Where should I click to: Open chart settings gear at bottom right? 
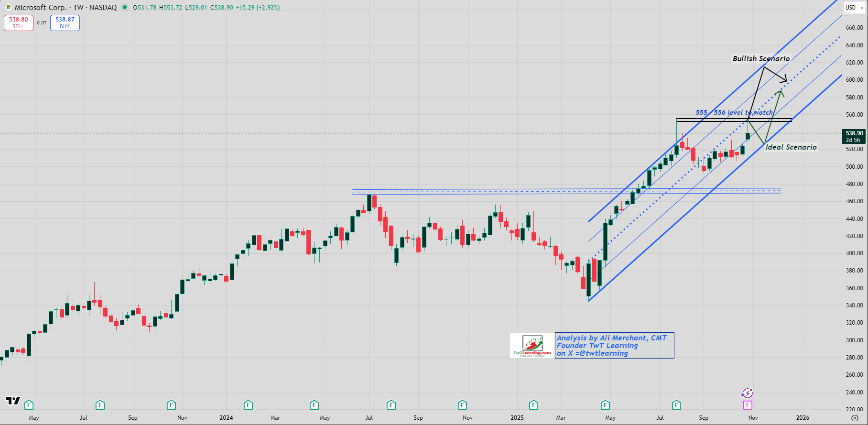(x=855, y=418)
